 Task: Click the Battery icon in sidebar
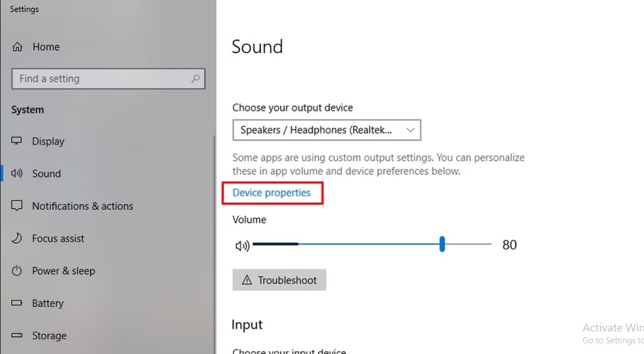click(16, 303)
